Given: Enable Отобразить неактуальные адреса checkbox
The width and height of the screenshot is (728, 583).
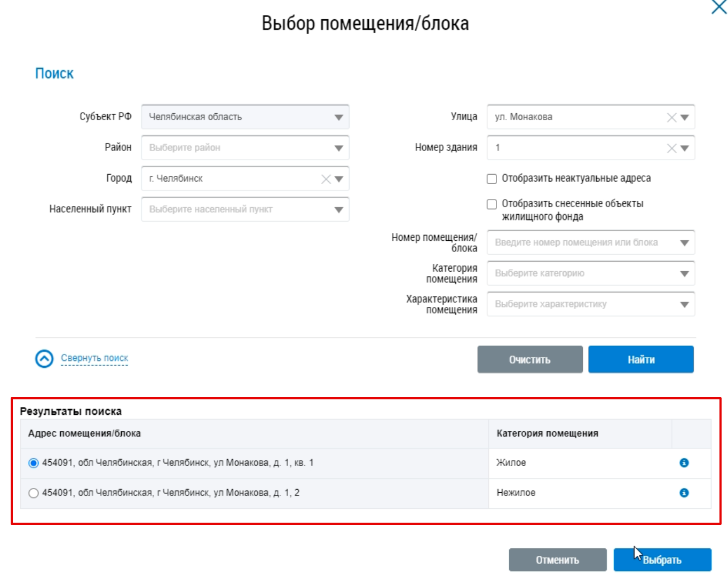Looking at the screenshot, I should [492, 179].
